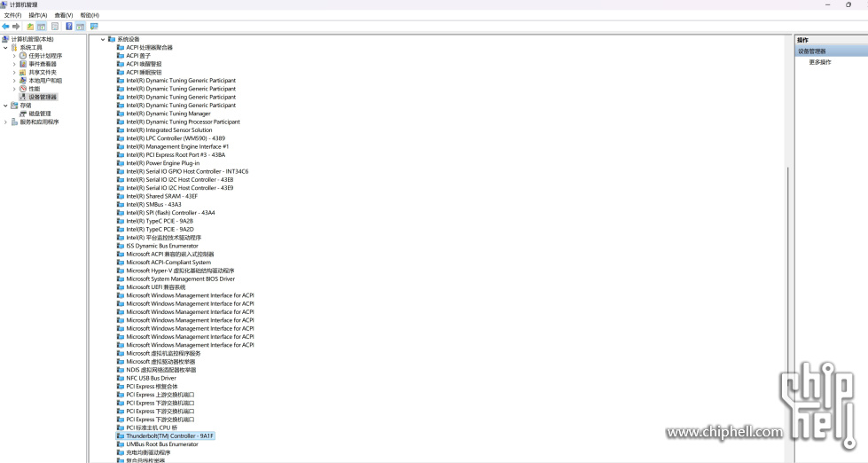This screenshot has width=868, height=463.
Task: Expand the 事件查看器 node
Action: pos(14,64)
